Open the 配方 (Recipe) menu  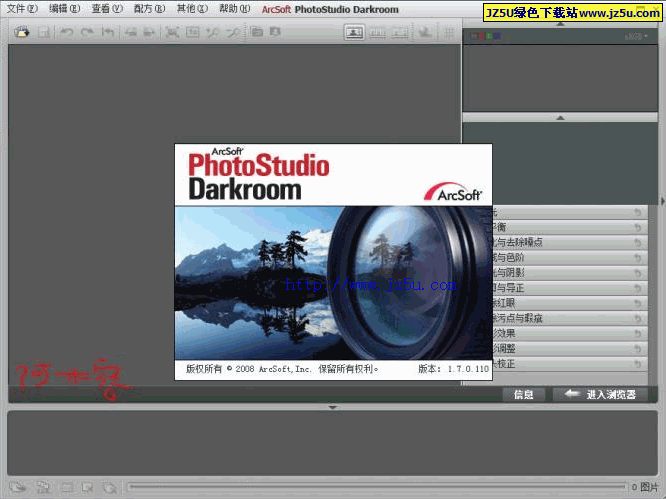coord(150,8)
